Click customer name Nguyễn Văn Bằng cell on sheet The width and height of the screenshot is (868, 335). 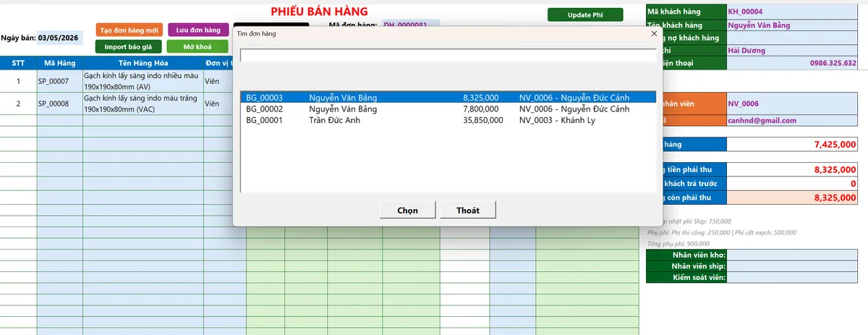792,25
